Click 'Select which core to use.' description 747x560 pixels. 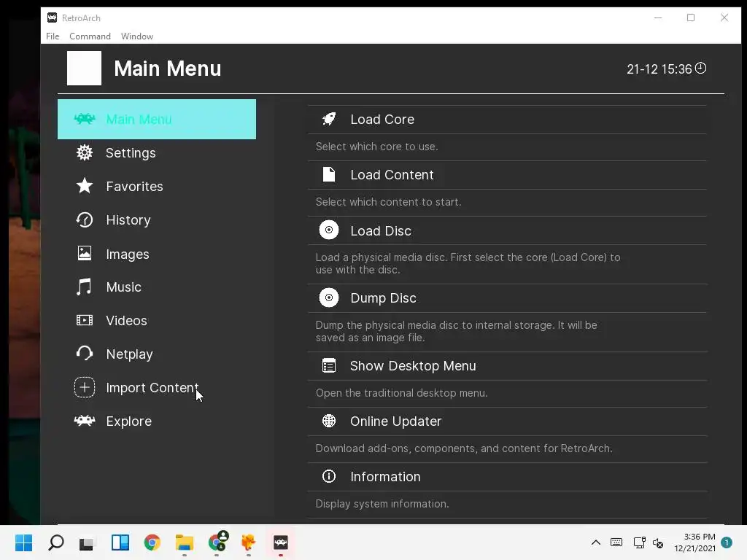(376, 147)
